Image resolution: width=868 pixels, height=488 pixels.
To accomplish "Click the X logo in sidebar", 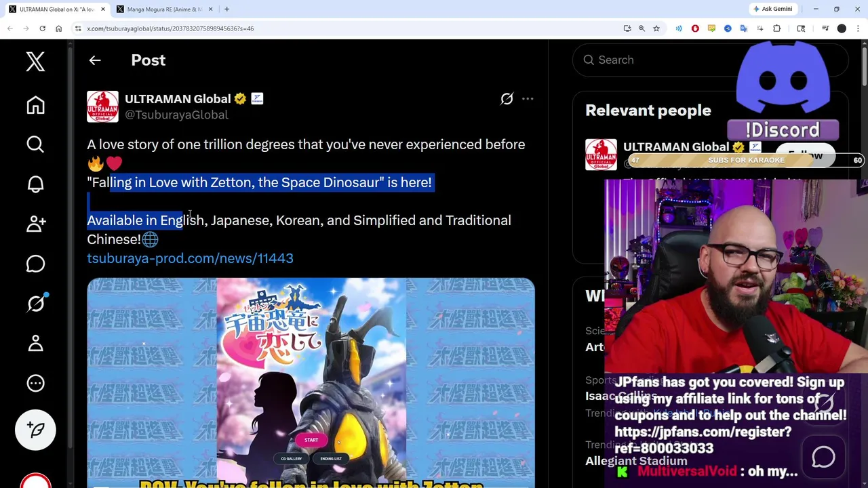I will click(x=35, y=62).
